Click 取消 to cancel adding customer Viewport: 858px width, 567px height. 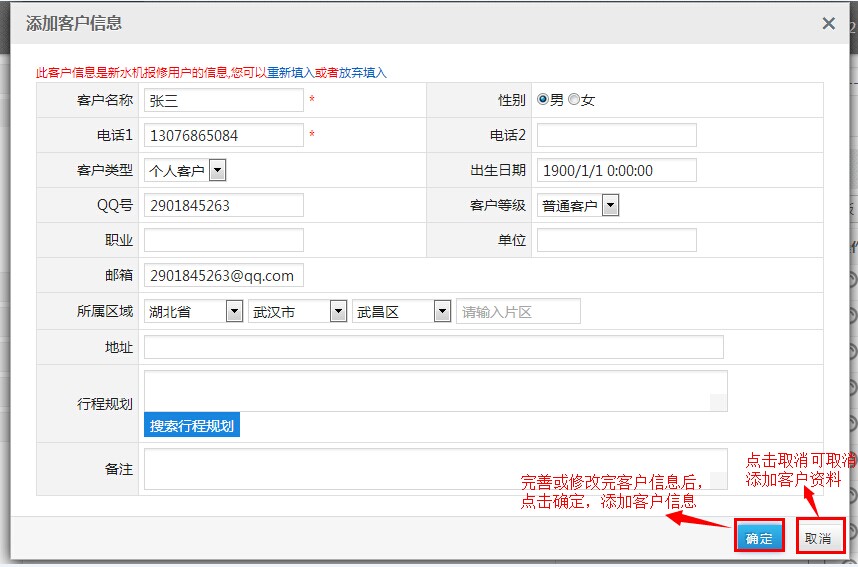817,538
